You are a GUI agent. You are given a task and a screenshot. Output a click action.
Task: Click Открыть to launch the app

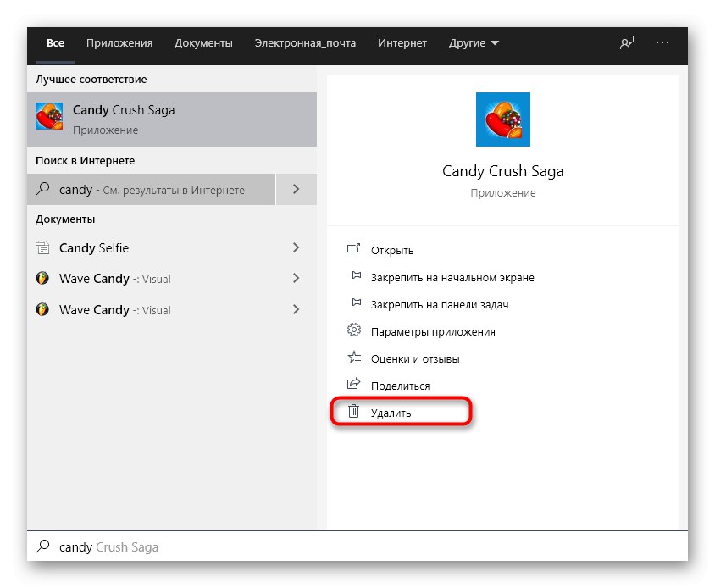[x=392, y=251]
